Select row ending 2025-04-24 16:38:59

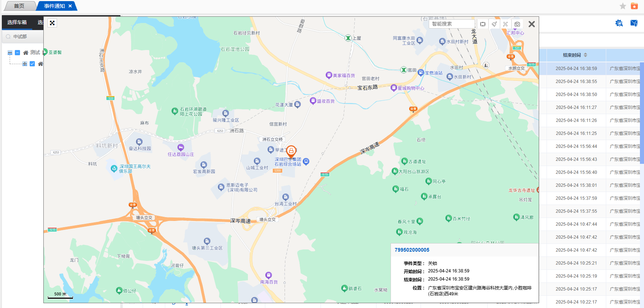click(x=591, y=69)
